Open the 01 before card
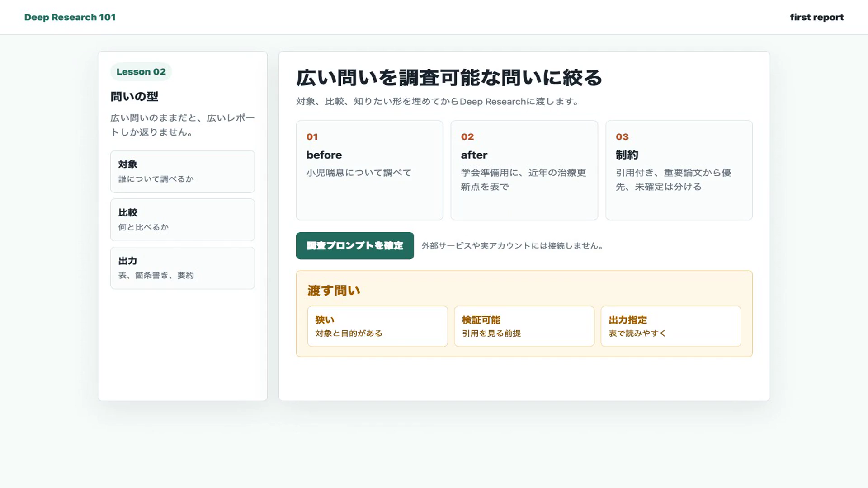The width and height of the screenshot is (868, 488). 369,170
